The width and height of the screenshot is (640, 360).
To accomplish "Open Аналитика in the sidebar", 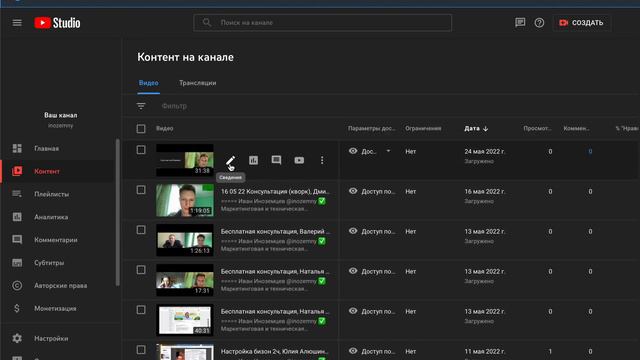I will [51, 217].
